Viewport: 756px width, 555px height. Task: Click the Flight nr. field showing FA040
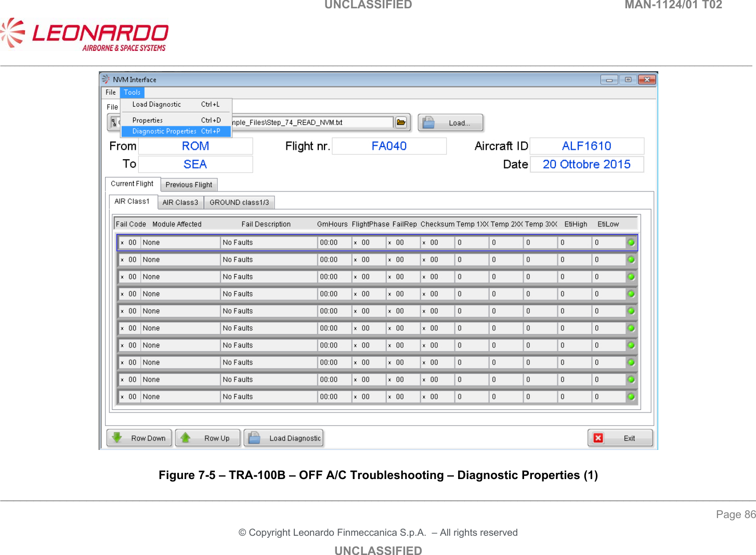tap(389, 146)
